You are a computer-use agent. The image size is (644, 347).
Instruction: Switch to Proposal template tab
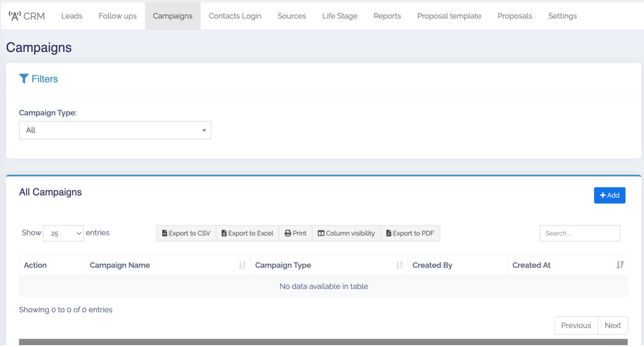pos(449,16)
